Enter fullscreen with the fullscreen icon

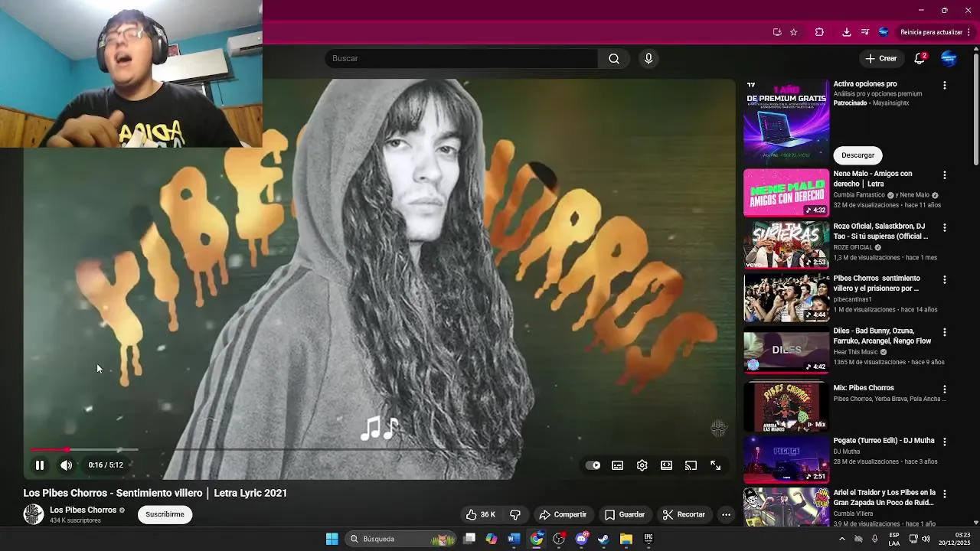tap(716, 465)
